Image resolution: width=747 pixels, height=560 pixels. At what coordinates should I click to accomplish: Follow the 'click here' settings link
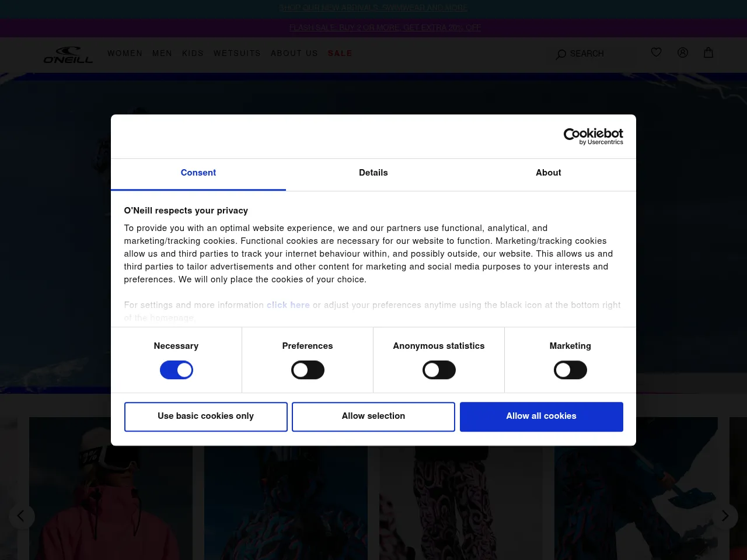pos(288,305)
